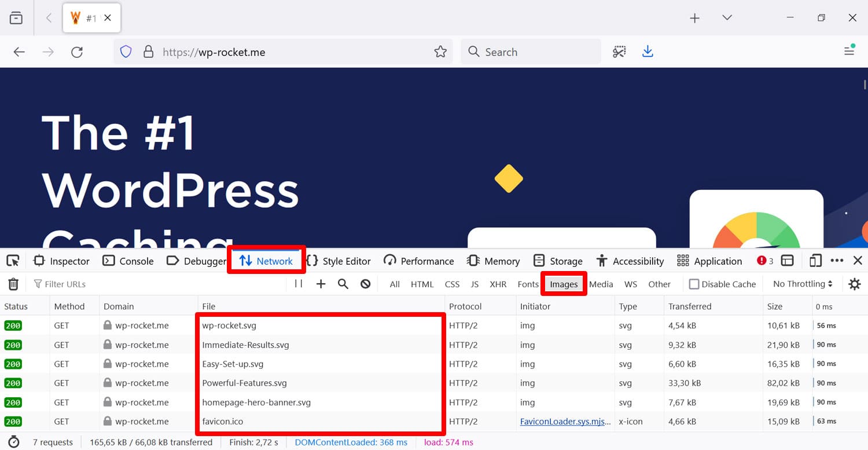Click the element picker icon in DevTools
Screen dimensions: 868x450
tap(13, 261)
